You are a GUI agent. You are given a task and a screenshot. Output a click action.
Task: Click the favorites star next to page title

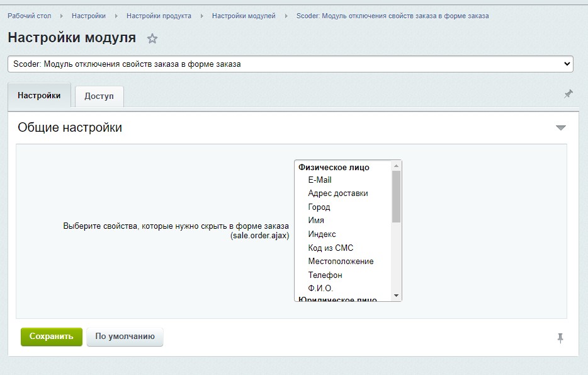(x=152, y=39)
